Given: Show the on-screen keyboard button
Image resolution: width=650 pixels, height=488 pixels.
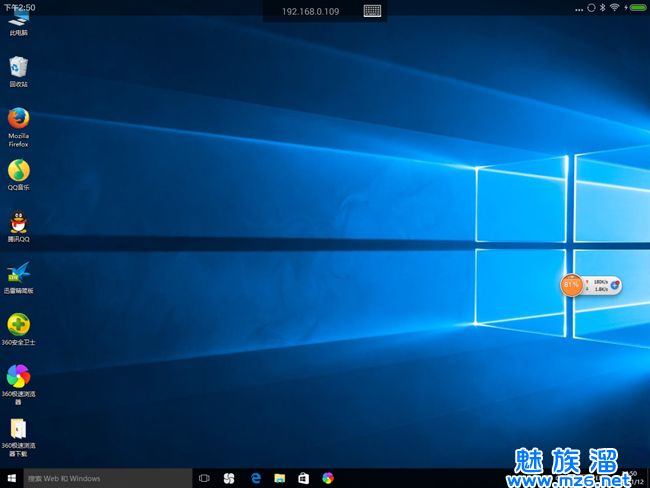Looking at the screenshot, I should [x=372, y=11].
